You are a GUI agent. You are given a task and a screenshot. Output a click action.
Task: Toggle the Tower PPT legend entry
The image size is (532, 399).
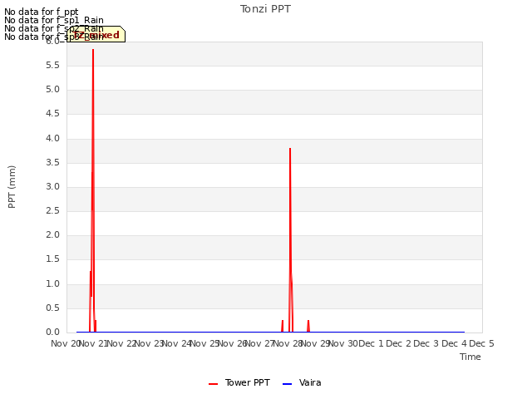[239, 382]
